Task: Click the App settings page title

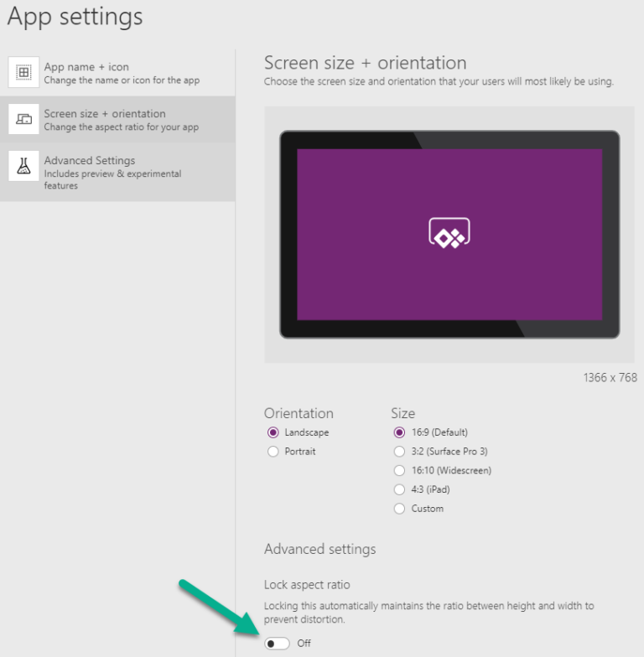Action: [75, 18]
